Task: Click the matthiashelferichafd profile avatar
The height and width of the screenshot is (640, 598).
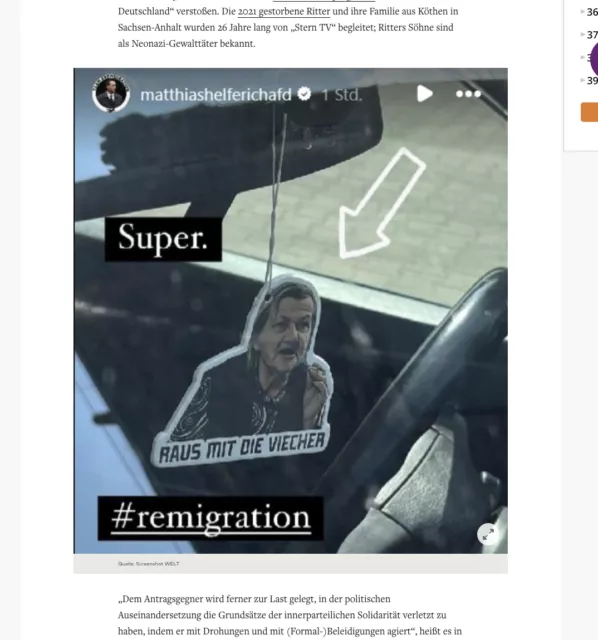Action: click(111, 93)
